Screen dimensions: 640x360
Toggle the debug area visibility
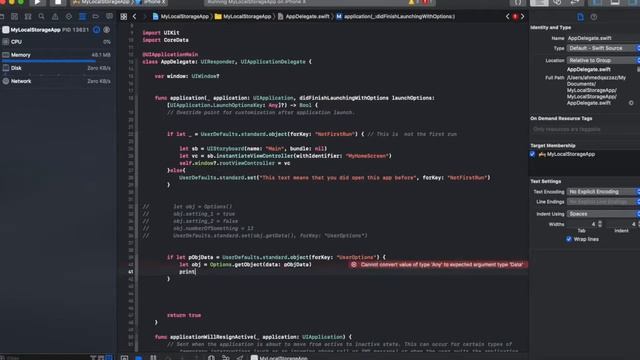pyautogui.click(x=615, y=2)
